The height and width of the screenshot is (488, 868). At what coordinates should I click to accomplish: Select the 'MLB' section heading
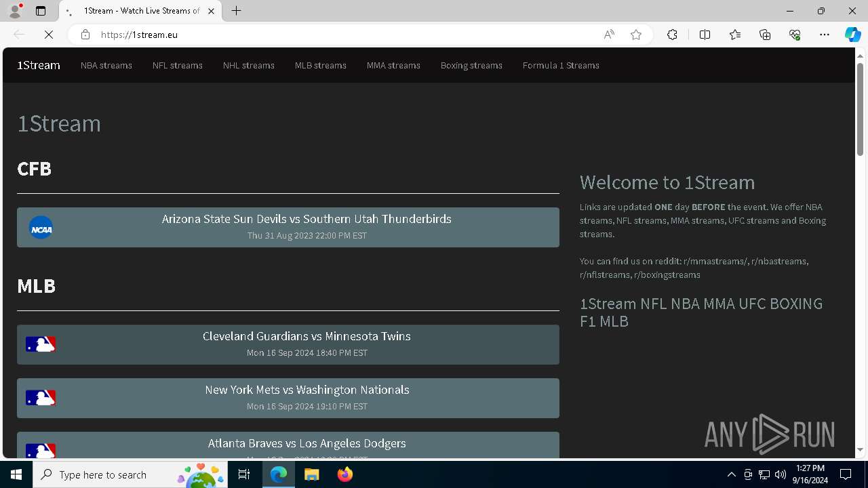pos(36,285)
